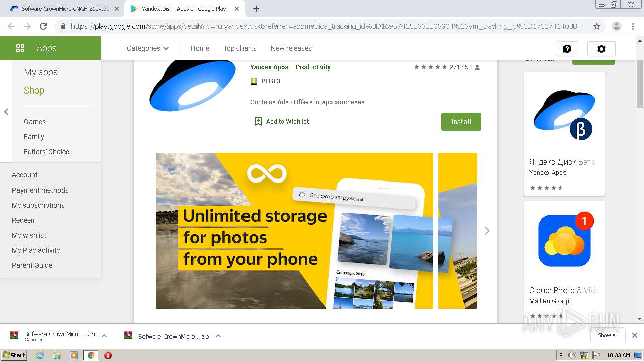Open My wishlist

(x=29, y=235)
